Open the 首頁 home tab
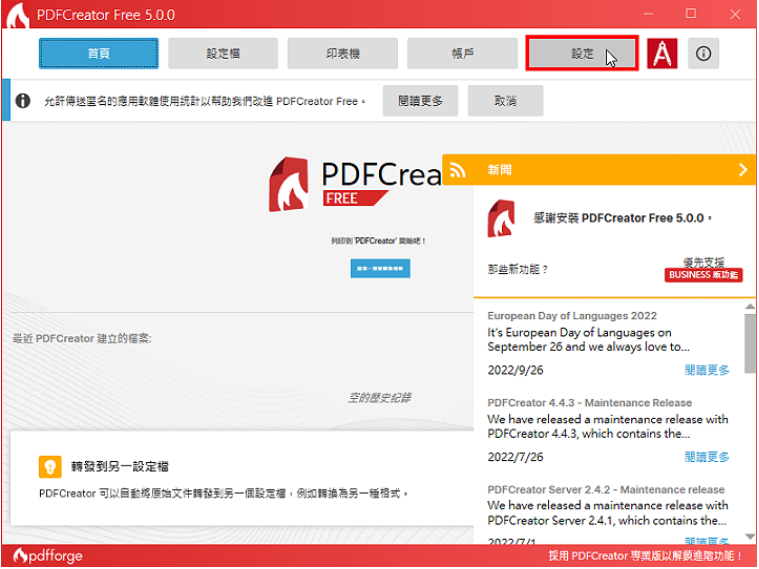This screenshot has width=759, height=569. tap(99, 53)
